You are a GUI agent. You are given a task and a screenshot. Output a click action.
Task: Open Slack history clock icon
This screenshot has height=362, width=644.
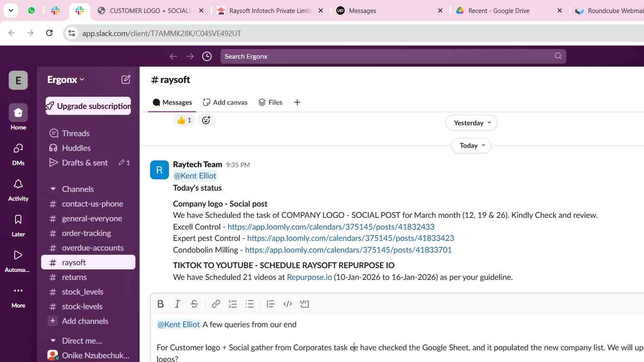coord(207,56)
